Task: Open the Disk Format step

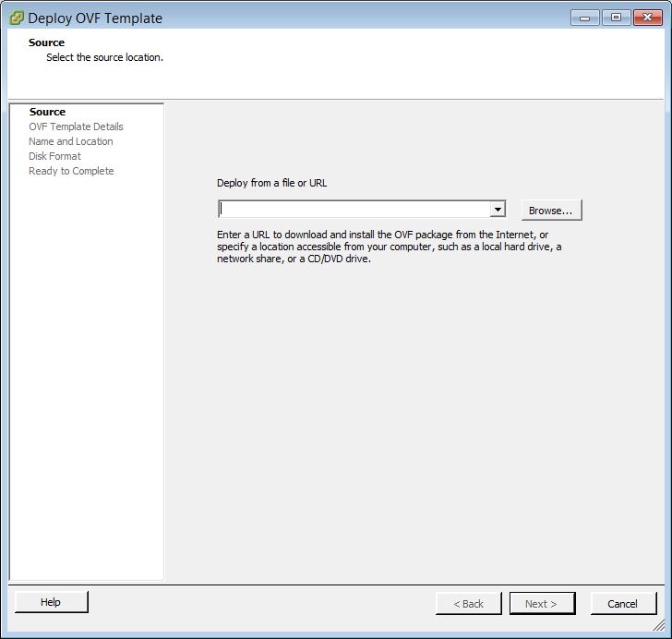Action: pos(54,156)
